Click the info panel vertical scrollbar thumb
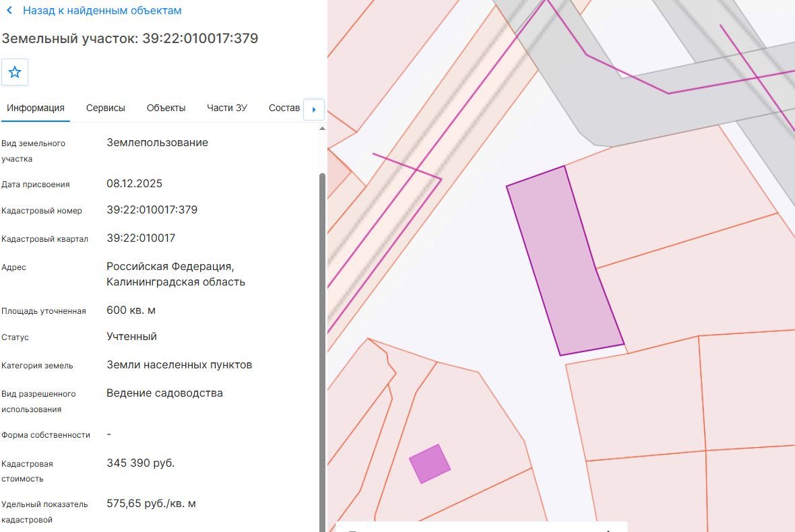This screenshot has height=532, width=795. point(322,352)
